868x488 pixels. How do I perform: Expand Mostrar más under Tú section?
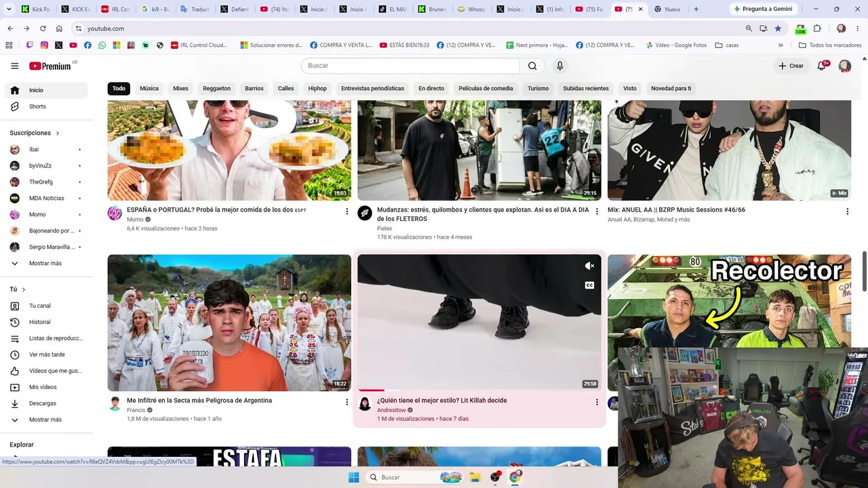(x=46, y=420)
